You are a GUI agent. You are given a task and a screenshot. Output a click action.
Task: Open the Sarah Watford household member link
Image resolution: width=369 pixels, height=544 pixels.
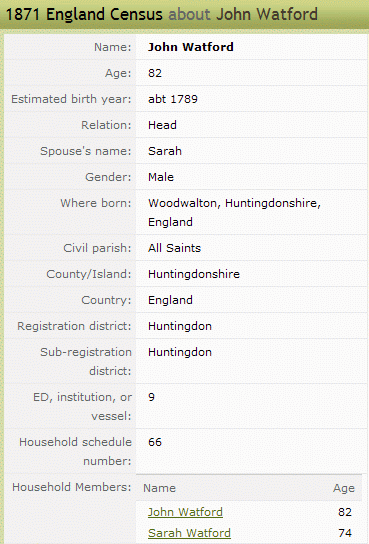[189, 533]
